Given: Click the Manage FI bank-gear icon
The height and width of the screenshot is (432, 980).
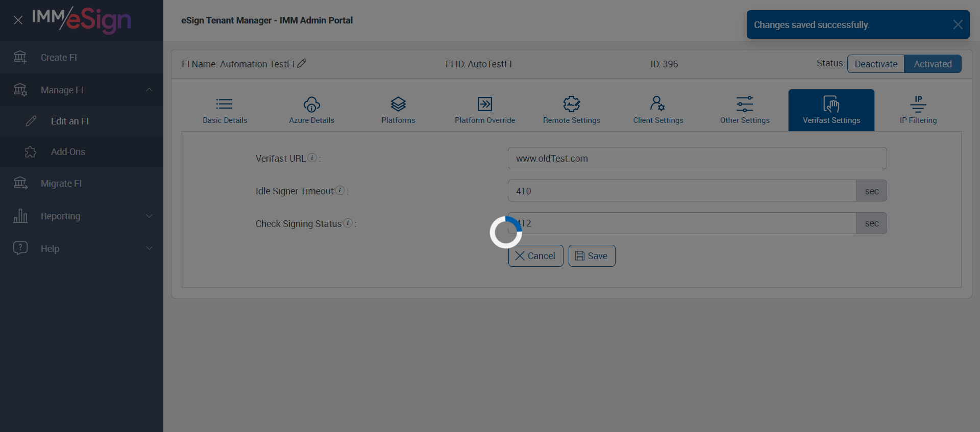Looking at the screenshot, I should click(20, 90).
